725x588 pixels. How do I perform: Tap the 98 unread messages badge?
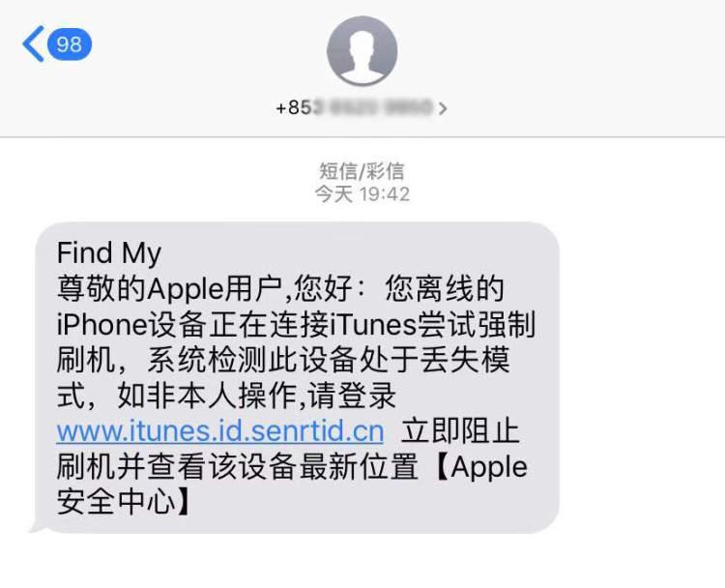(70, 44)
